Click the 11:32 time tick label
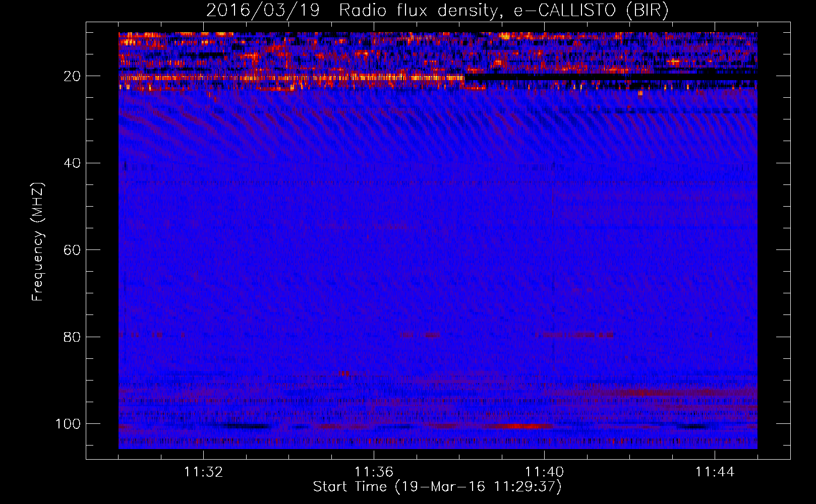This screenshot has height=504, width=816. 203,472
